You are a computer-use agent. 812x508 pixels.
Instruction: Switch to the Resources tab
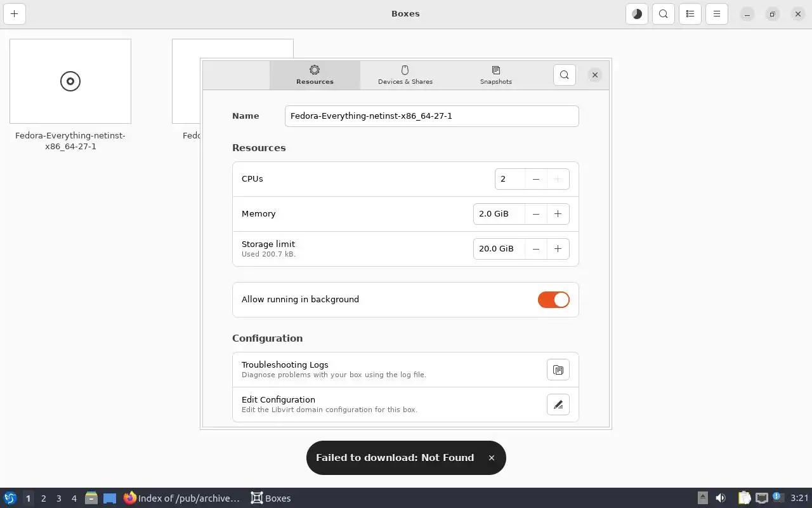click(315, 75)
